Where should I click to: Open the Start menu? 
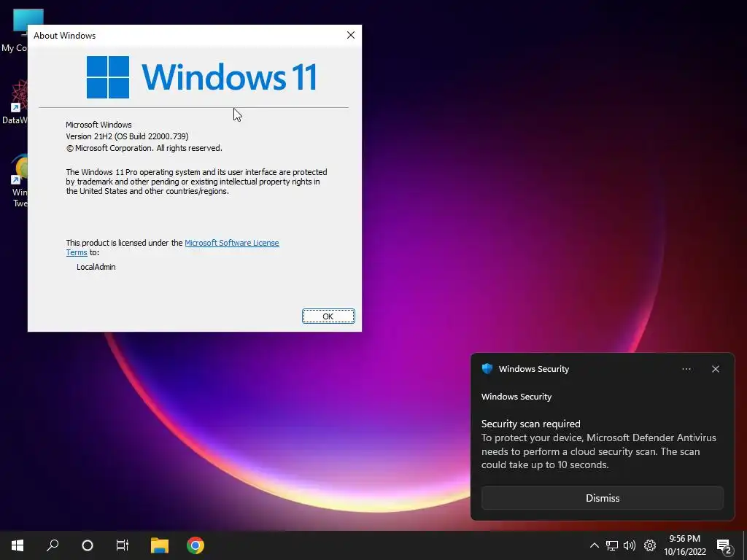(x=18, y=545)
